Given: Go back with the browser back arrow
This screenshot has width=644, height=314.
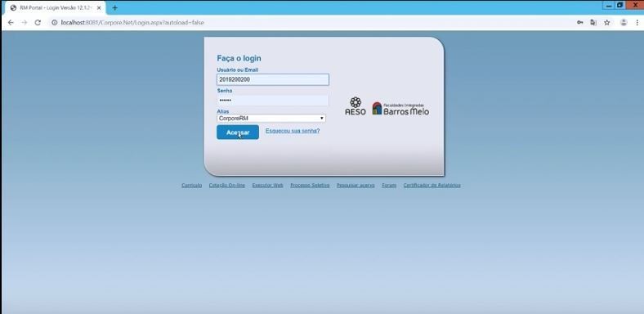Looking at the screenshot, I should 11,23.
